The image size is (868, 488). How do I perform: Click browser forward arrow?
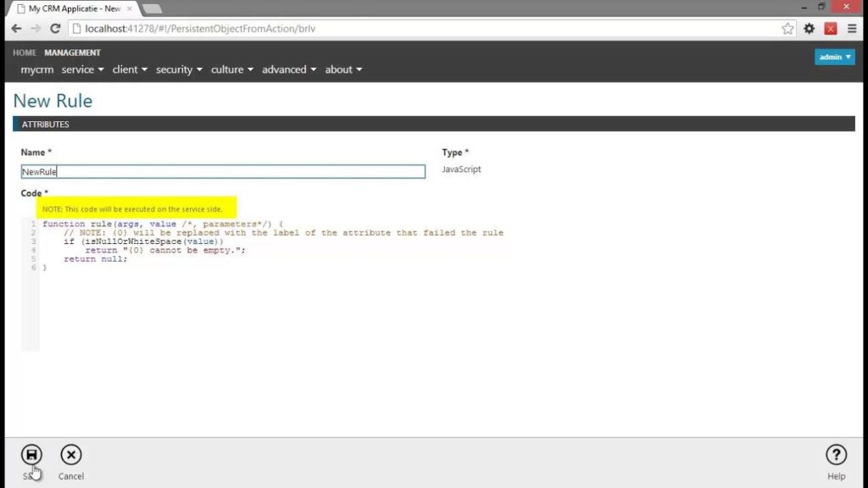(36, 29)
